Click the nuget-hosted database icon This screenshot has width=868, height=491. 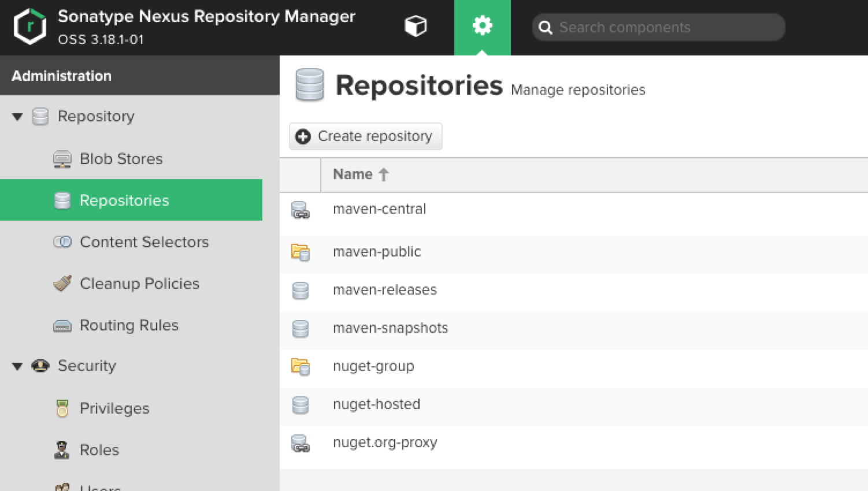(300, 405)
